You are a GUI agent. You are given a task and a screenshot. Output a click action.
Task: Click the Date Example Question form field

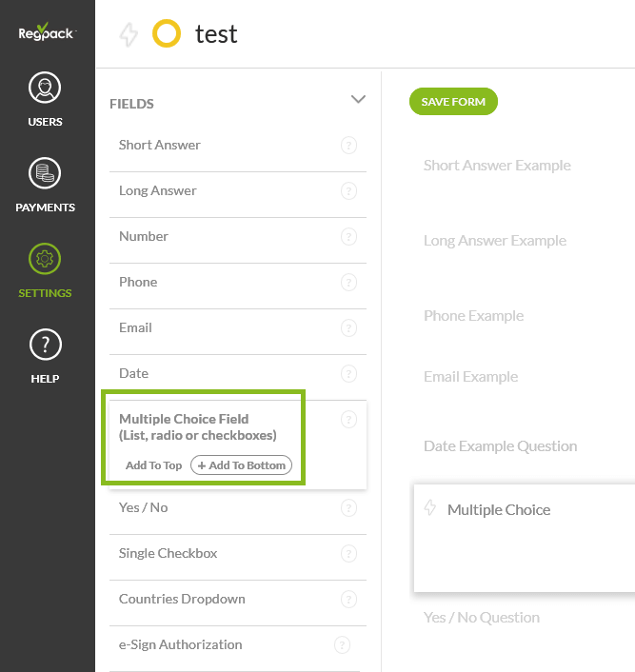(x=500, y=445)
